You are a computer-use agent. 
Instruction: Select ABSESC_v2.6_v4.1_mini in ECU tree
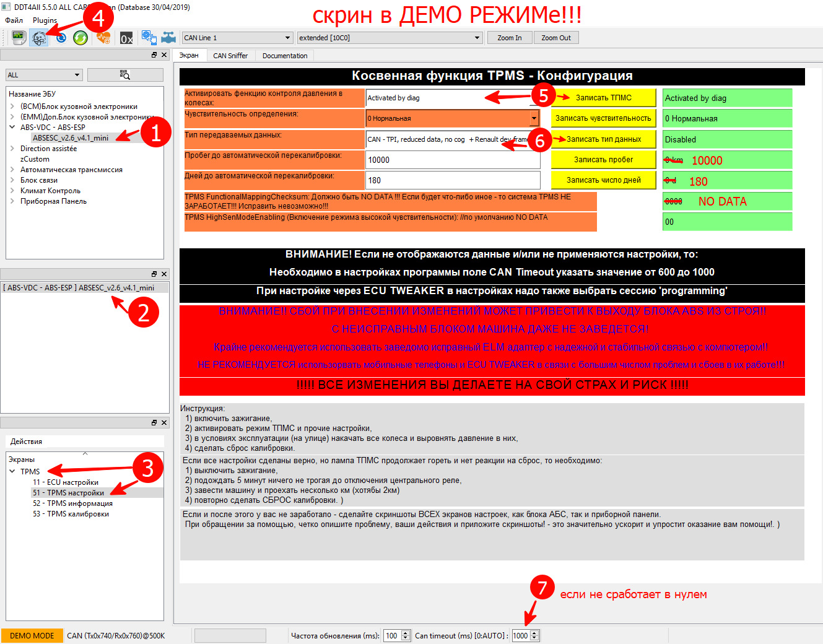(x=71, y=138)
